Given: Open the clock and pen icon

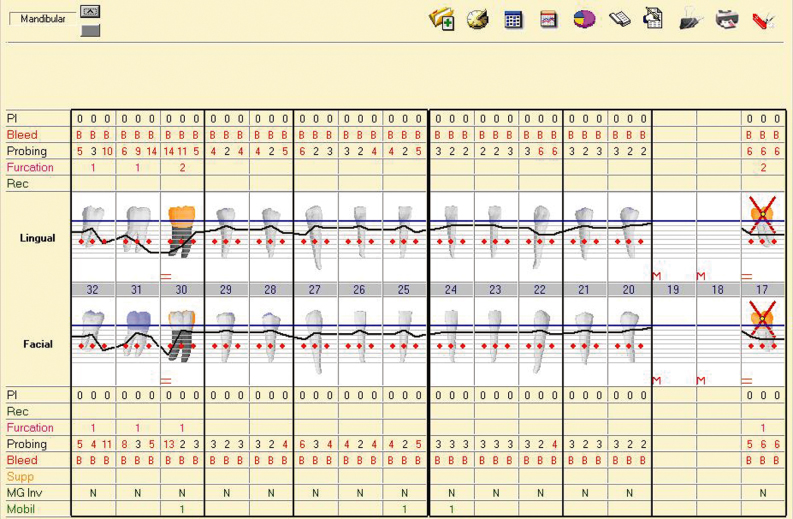Looking at the screenshot, I should coord(477,19).
